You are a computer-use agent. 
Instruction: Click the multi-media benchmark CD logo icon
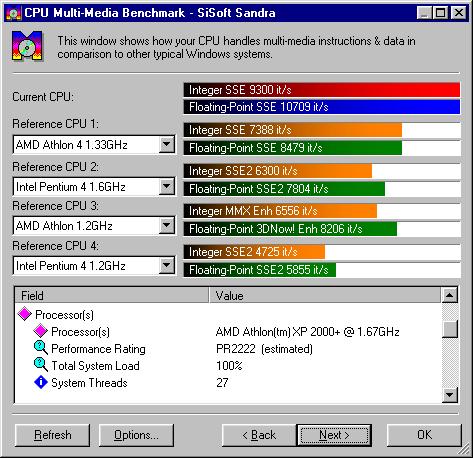(27, 46)
